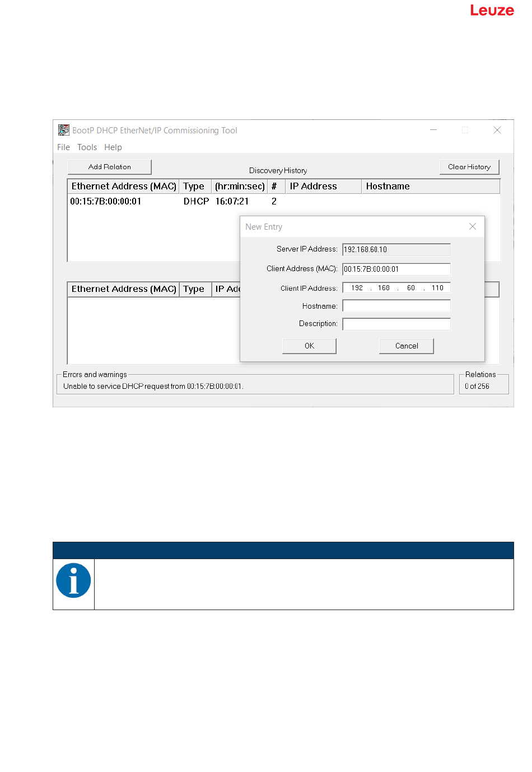Click the (hr:min:sec) column header
The height and width of the screenshot is (772, 532).
click(240, 187)
